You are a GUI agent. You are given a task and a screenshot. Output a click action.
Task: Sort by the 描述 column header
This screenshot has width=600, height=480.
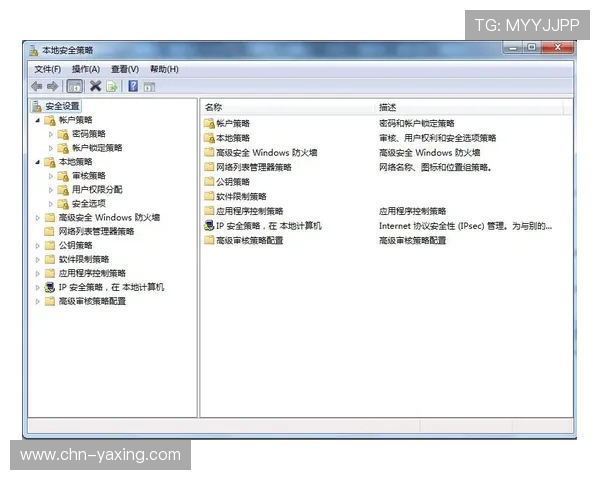click(x=469, y=108)
